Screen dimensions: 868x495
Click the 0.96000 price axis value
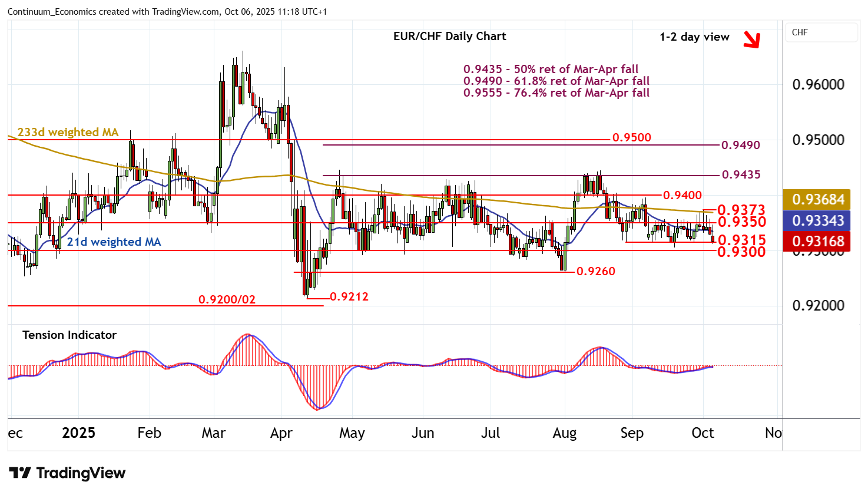[818, 85]
